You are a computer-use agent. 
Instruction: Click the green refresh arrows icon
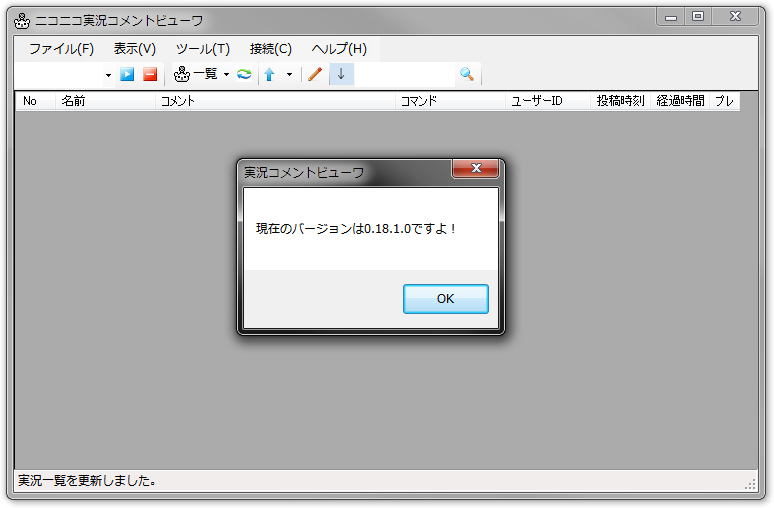tap(244, 75)
